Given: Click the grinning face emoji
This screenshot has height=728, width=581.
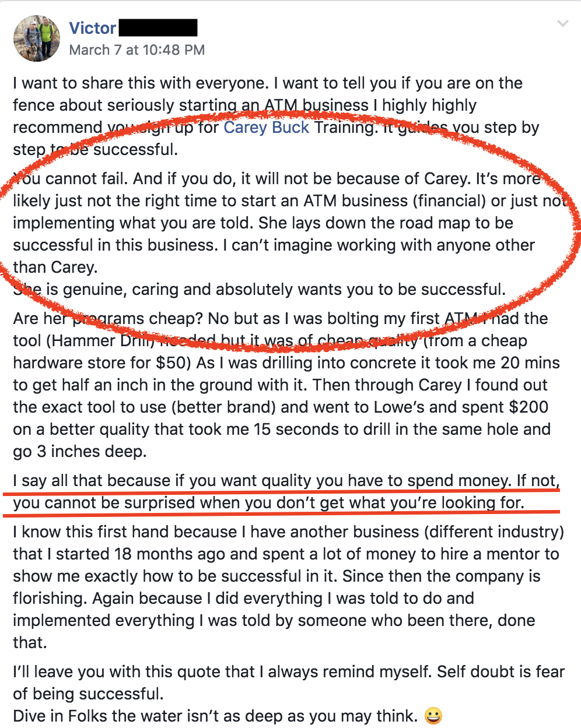Looking at the screenshot, I should pyautogui.click(x=433, y=715).
